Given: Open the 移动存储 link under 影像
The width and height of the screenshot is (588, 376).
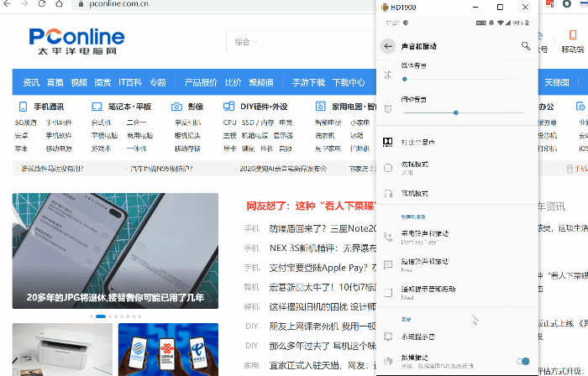Looking at the screenshot, I should (187, 149).
